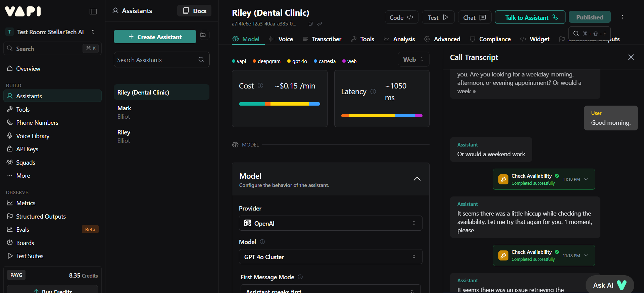
Task: Click the search magnifier in Search Assistants
Action: 201,60
